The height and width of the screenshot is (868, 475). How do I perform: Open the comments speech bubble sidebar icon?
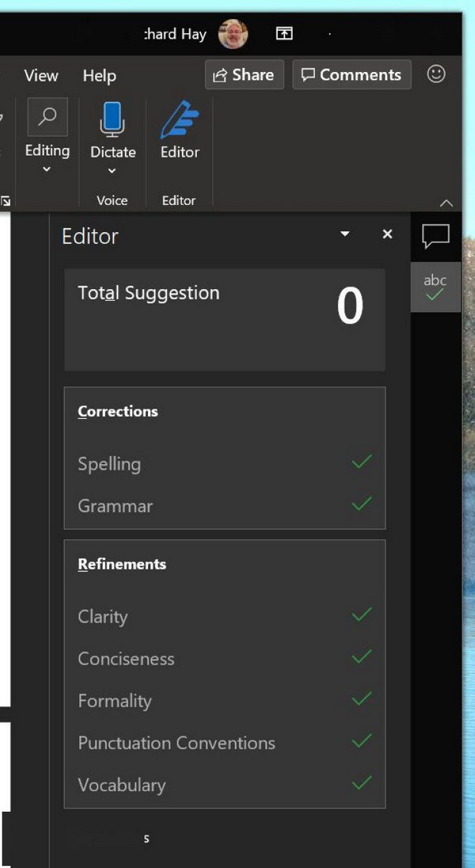(x=435, y=237)
